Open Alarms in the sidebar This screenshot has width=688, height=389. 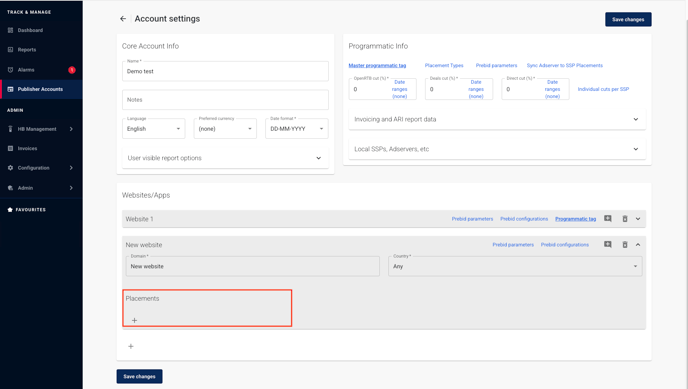pyautogui.click(x=26, y=70)
